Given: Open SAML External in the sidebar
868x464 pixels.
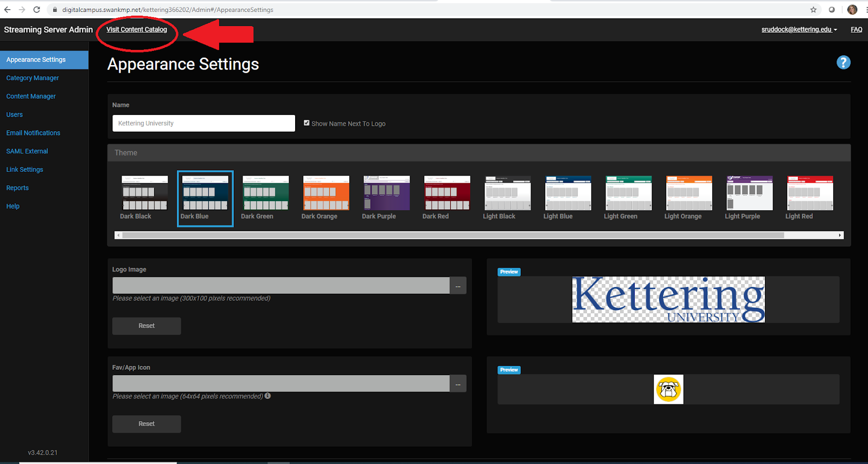Looking at the screenshot, I should coord(27,151).
